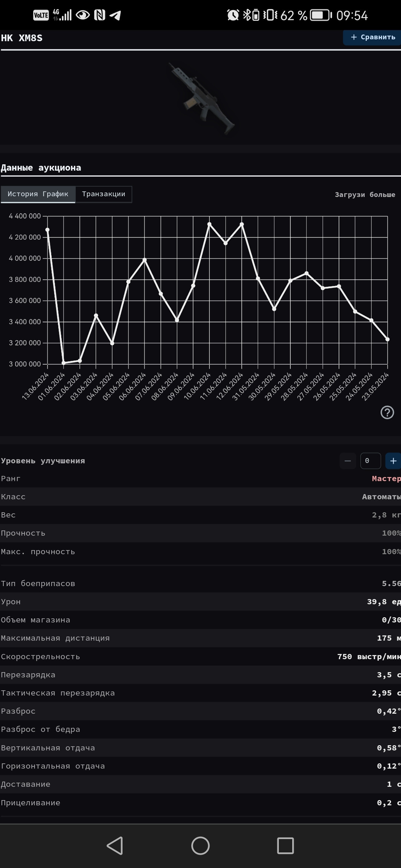Click the Мастер rank value
401x868 pixels.
(387, 479)
